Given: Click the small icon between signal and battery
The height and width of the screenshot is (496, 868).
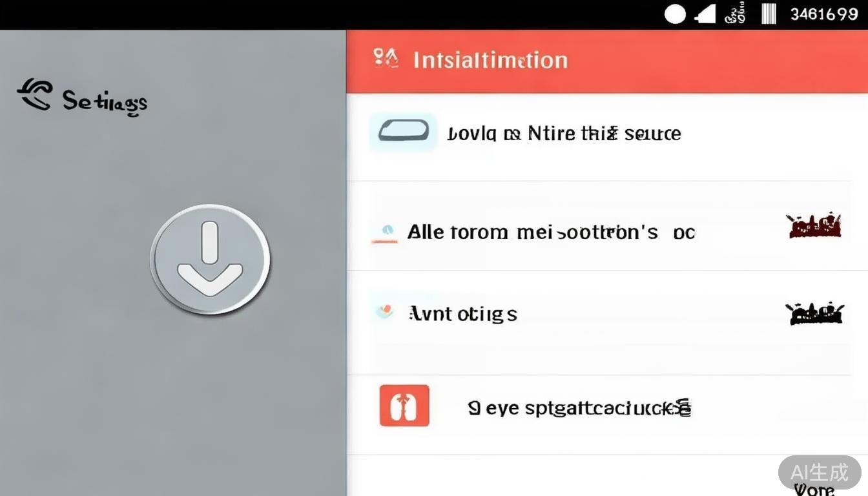Looking at the screenshot, I should click(734, 14).
